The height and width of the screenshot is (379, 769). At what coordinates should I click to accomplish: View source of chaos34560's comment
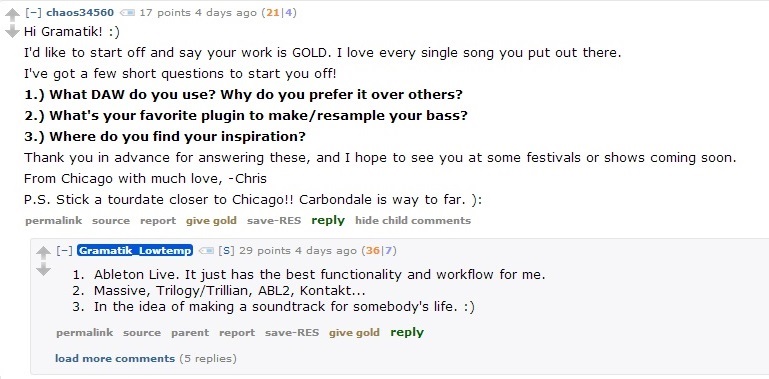tap(111, 221)
